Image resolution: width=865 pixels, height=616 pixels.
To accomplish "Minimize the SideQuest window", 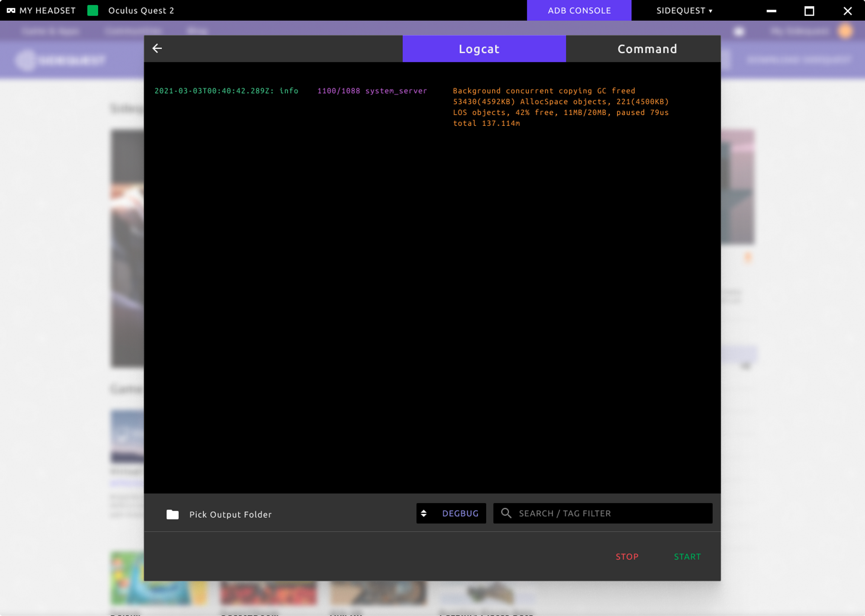I will (771, 11).
